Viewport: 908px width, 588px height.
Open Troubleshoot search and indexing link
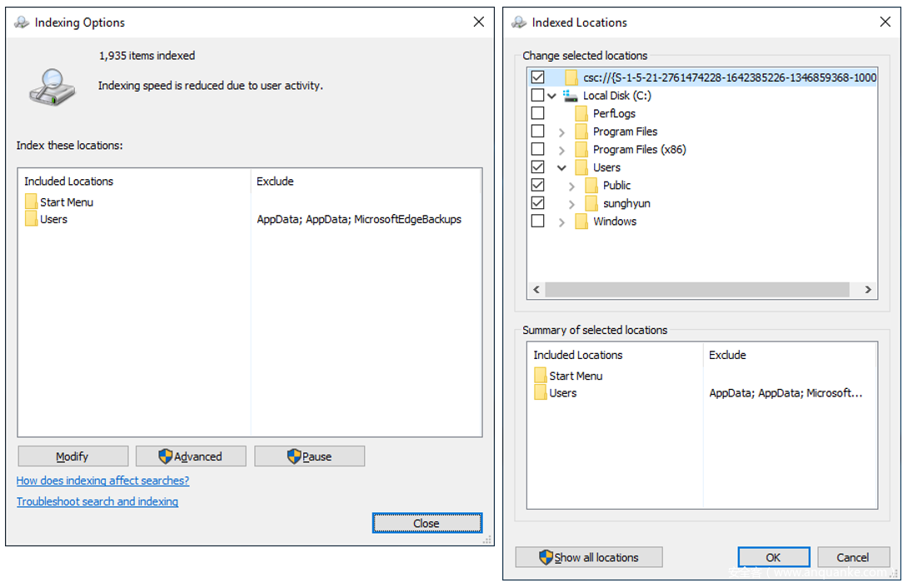point(97,501)
